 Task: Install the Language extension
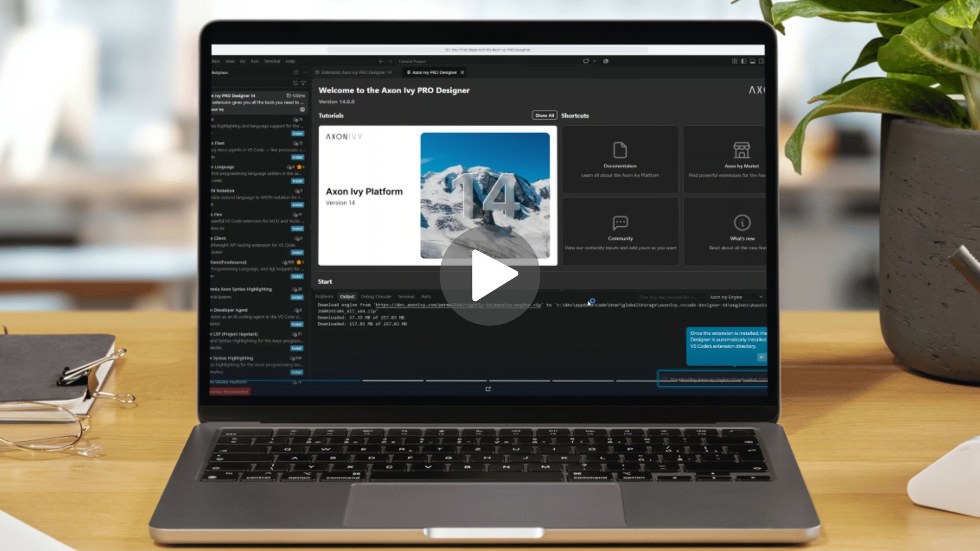pyautogui.click(x=297, y=181)
